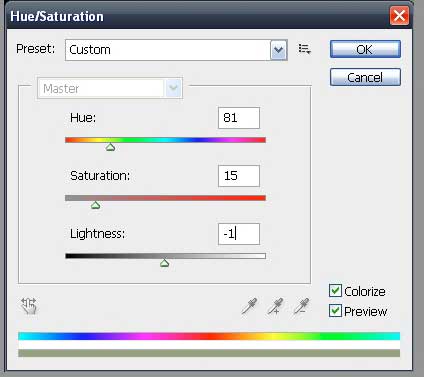424x377 pixels.
Task: Click the preset options menu icon
Action: pyautogui.click(x=304, y=49)
